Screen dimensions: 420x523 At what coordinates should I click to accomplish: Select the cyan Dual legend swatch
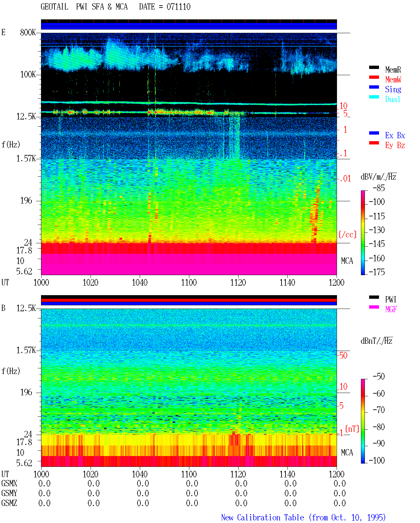pyautogui.click(x=374, y=97)
